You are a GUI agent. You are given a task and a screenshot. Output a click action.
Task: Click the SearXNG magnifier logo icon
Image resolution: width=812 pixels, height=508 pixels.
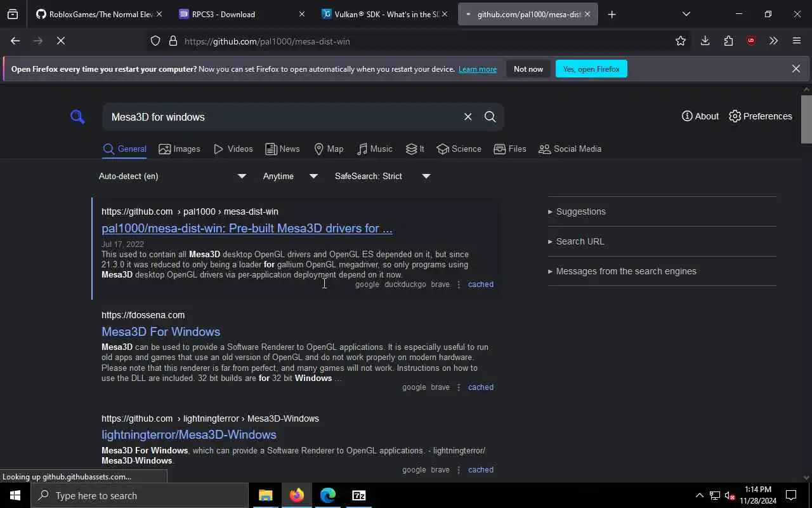tap(77, 117)
